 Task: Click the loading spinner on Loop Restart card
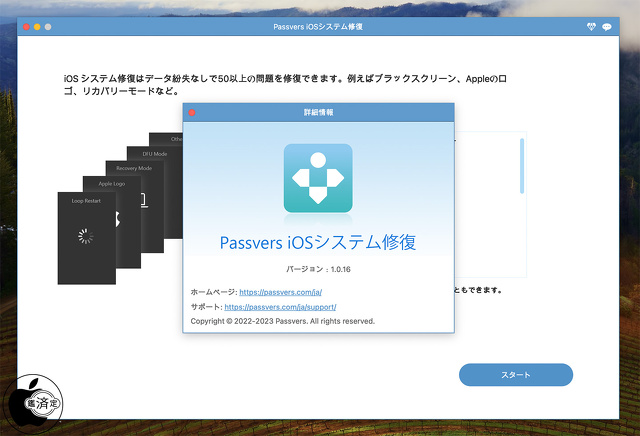click(x=86, y=236)
